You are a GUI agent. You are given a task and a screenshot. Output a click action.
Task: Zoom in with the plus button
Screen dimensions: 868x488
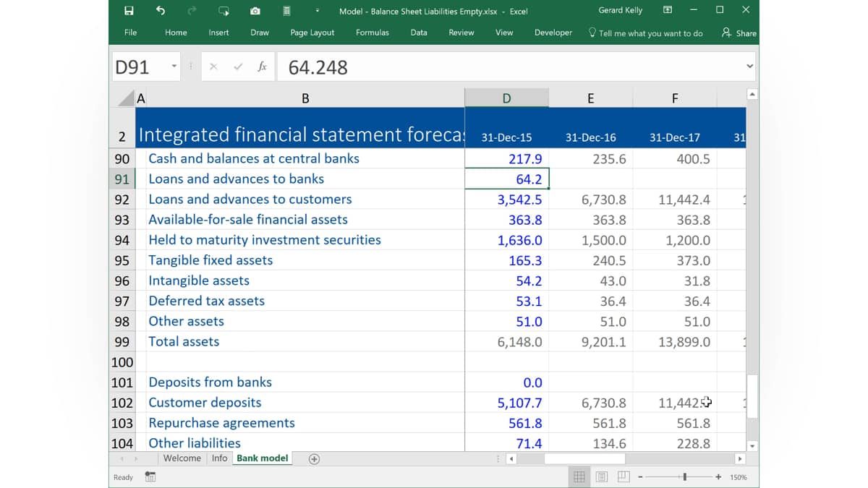pyautogui.click(x=718, y=477)
